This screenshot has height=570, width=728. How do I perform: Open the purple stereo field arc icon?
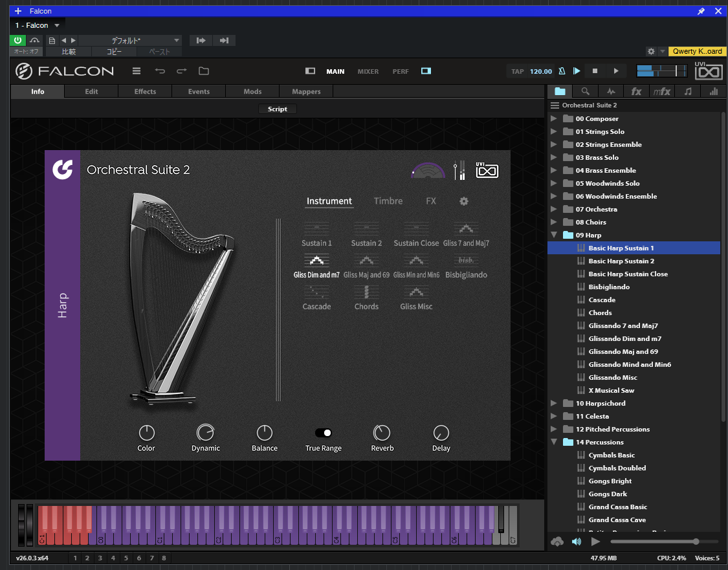428,170
